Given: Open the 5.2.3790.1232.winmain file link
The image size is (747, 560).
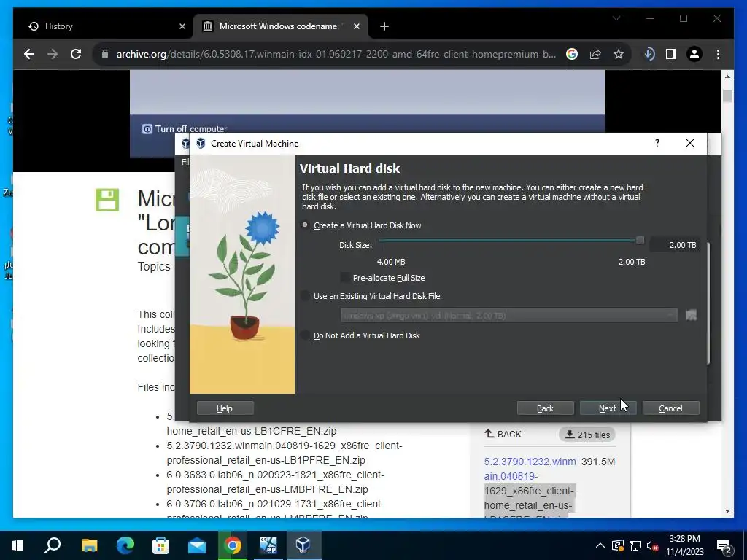Looking at the screenshot, I should point(530,469).
